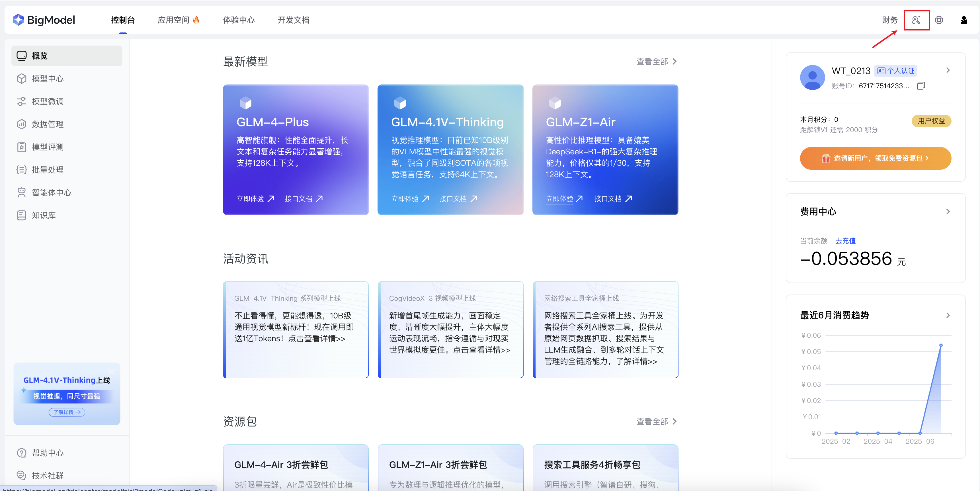The height and width of the screenshot is (491, 980).
Task: Close the GLM-4.1V-Thinking promo banner
Action: pyautogui.click(x=111, y=371)
